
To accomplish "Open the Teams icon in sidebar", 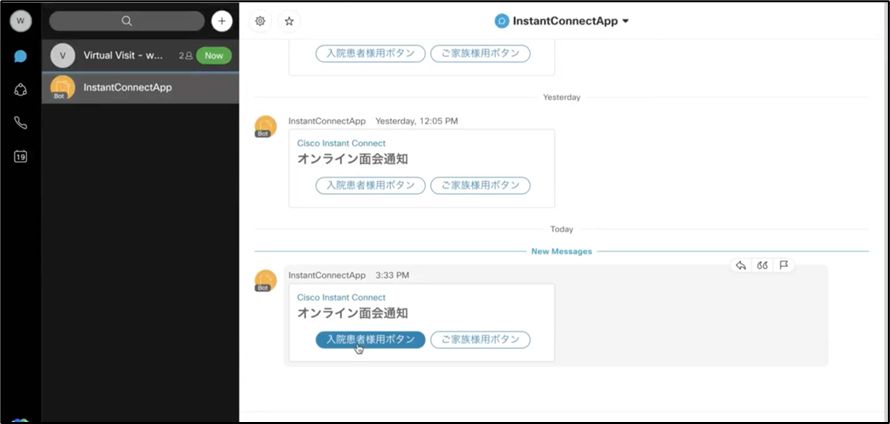I will coord(20,90).
